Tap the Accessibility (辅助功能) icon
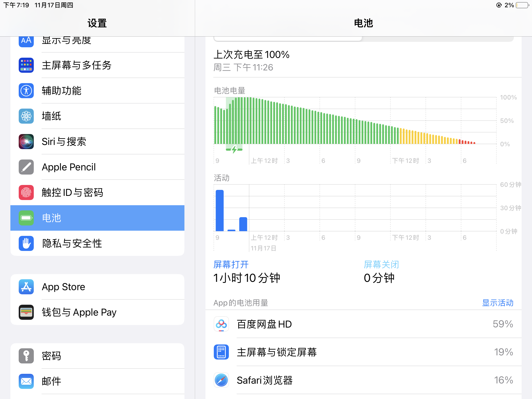 coord(26,91)
